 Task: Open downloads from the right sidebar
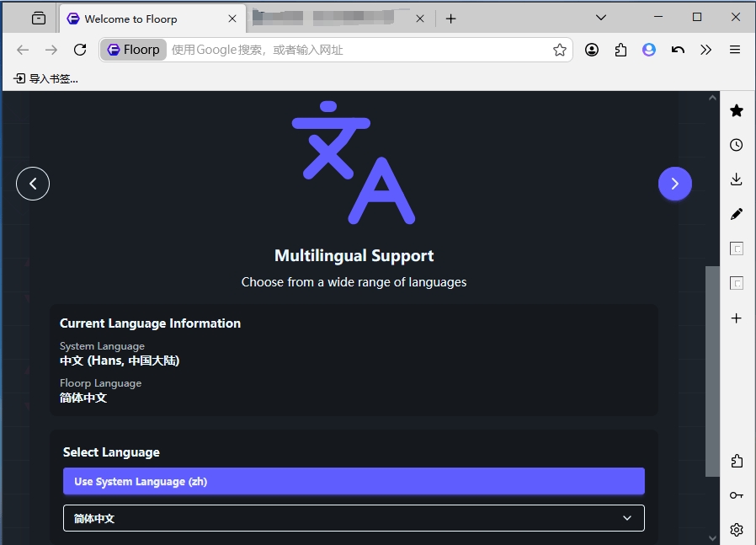(737, 179)
